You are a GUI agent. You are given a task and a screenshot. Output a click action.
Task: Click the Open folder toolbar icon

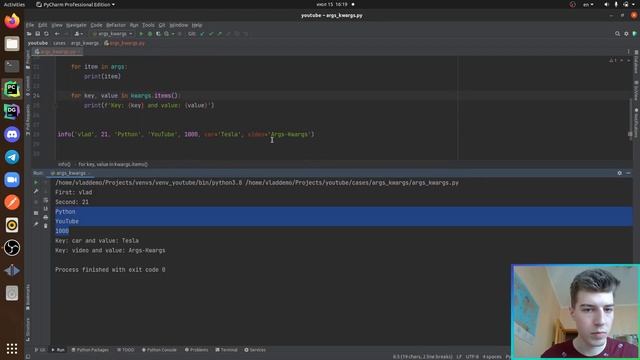29,34
